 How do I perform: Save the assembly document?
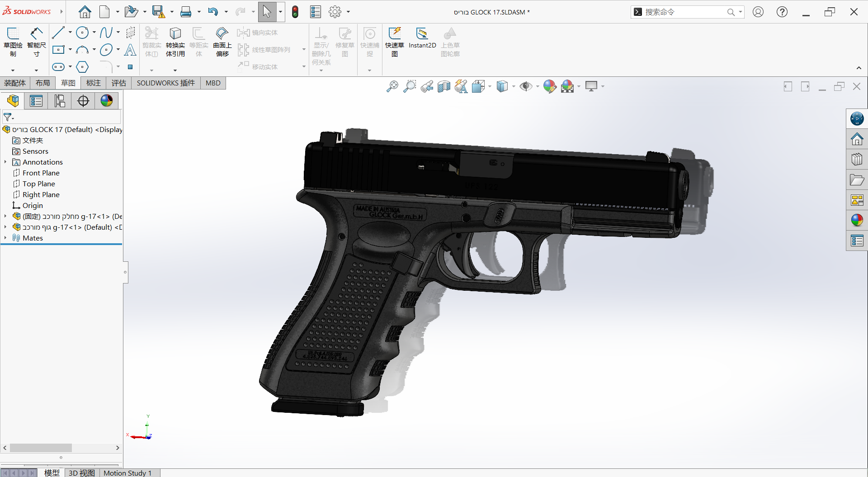point(158,12)
